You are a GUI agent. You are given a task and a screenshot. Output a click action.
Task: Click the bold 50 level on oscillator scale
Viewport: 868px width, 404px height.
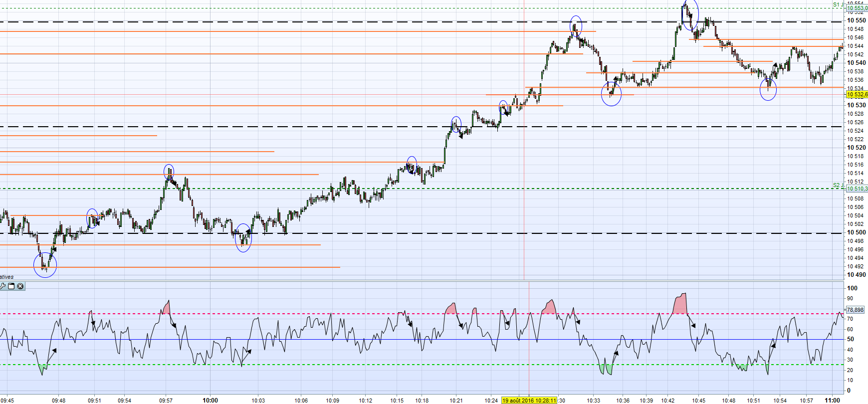(x=851, y=339)
